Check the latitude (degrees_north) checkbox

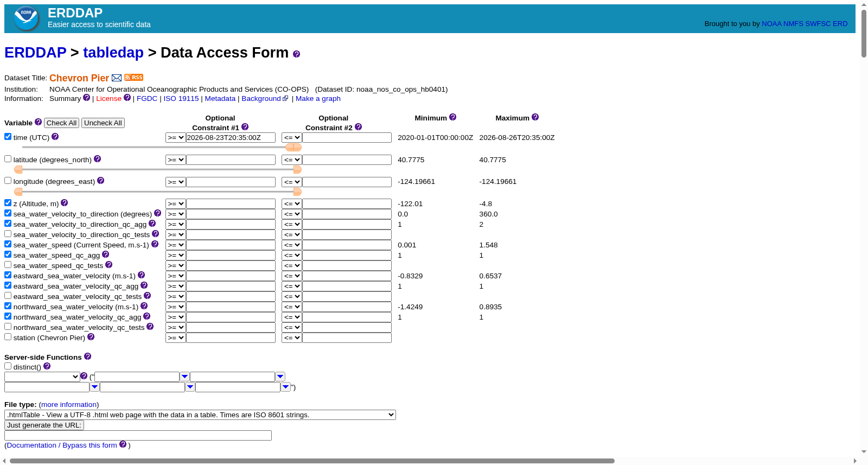(x=8, y=159)
